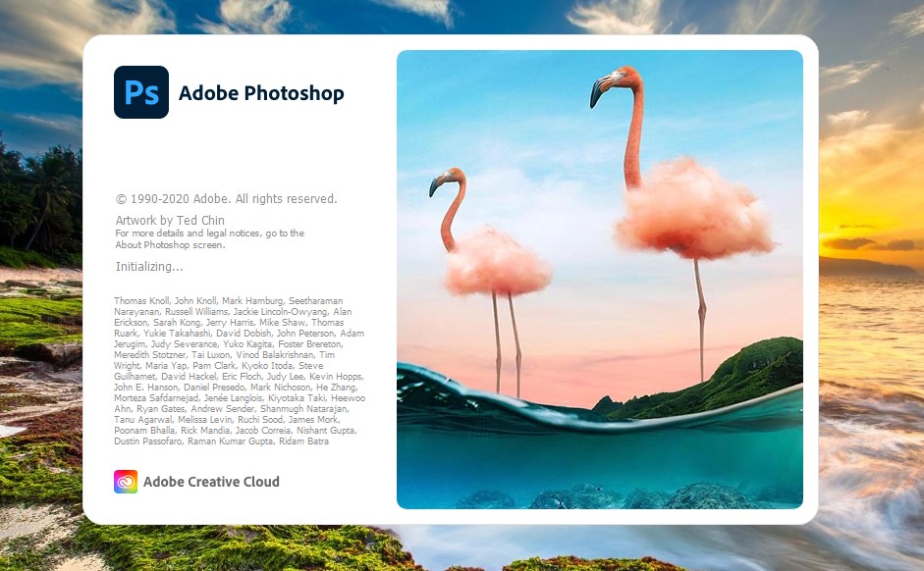
Task: Click the name "Kyoko Itoda" in the credits
Action: (x=267, y=366)
